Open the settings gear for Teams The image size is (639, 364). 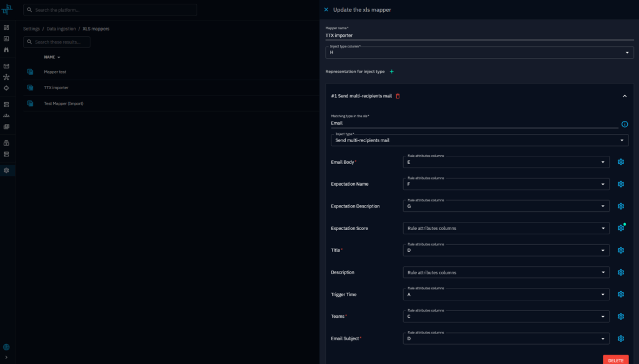click(620, 317)
